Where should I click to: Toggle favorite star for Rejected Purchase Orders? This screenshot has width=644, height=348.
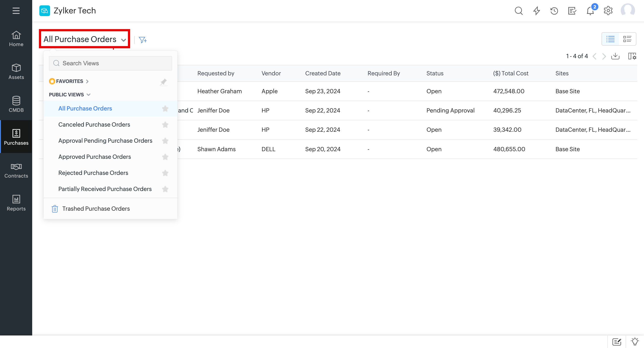[x=165, y=173]
